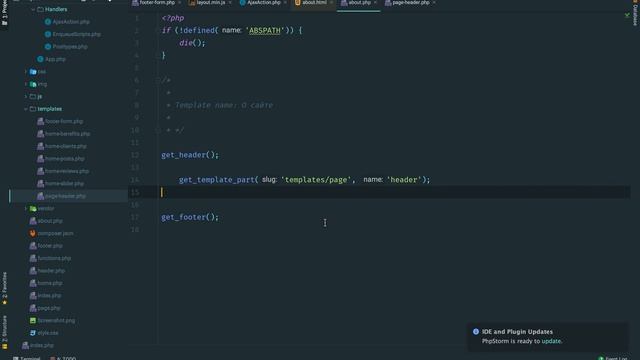Close the AjaxAction.php editor tab
The image size is (640, 360).
pos(285,2)
